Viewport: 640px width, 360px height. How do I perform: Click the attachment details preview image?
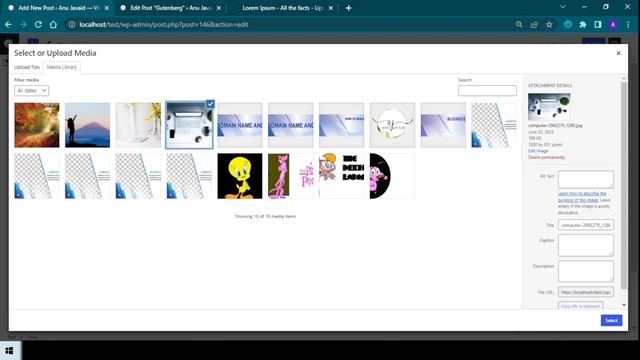coord(549,107)
